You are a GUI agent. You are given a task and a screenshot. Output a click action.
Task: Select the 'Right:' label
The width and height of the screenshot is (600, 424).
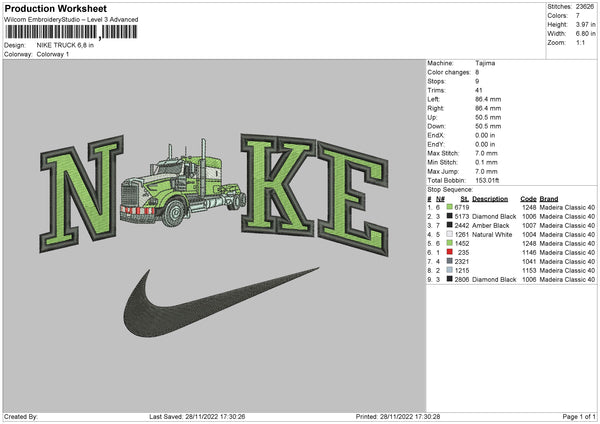435,108
